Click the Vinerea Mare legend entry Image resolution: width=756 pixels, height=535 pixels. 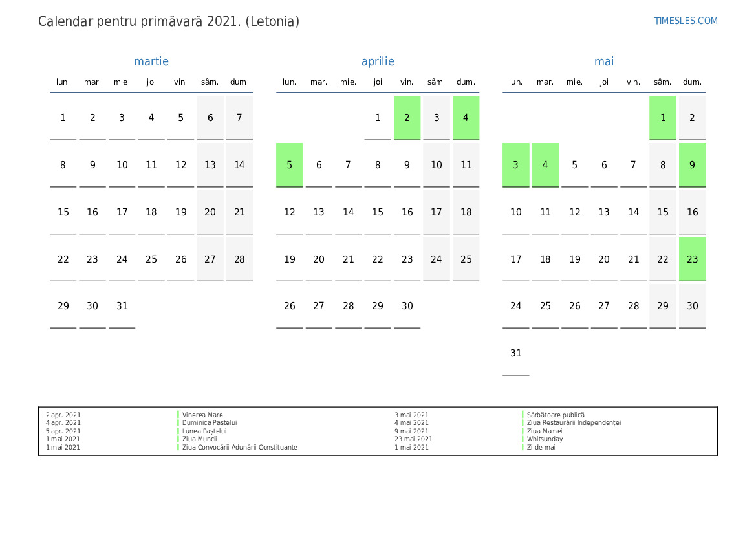pyautogui.click(x=202, y=415)
